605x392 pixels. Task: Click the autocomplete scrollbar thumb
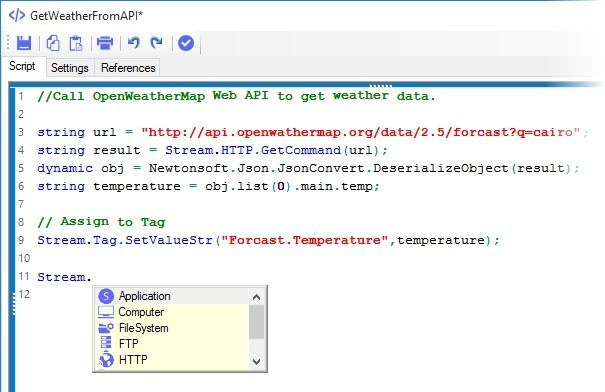(x=257, y=322)
